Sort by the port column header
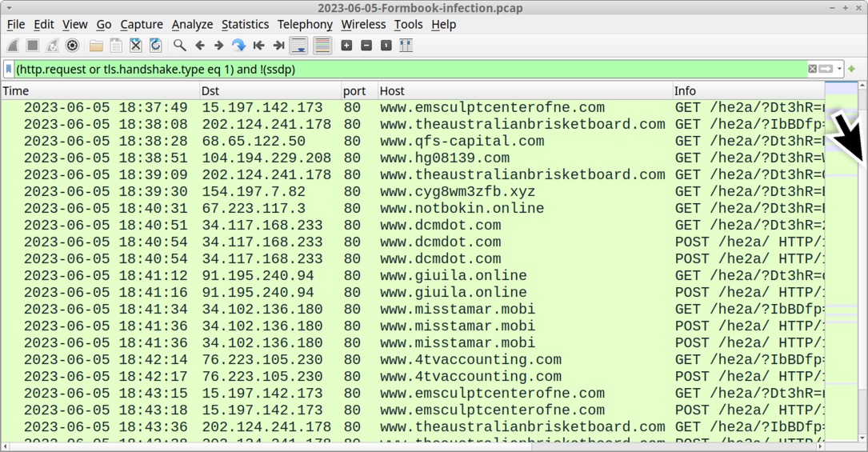868x452 pixels. [359, 90]
